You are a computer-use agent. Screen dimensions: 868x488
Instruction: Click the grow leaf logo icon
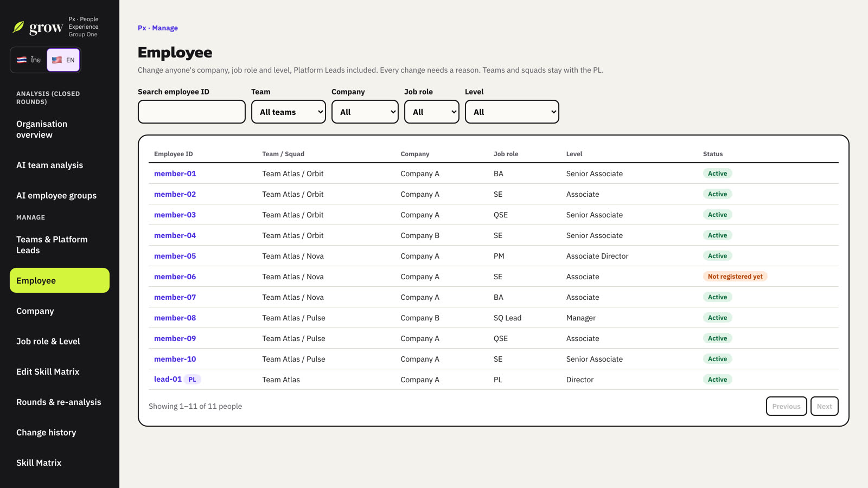[18, 27]
